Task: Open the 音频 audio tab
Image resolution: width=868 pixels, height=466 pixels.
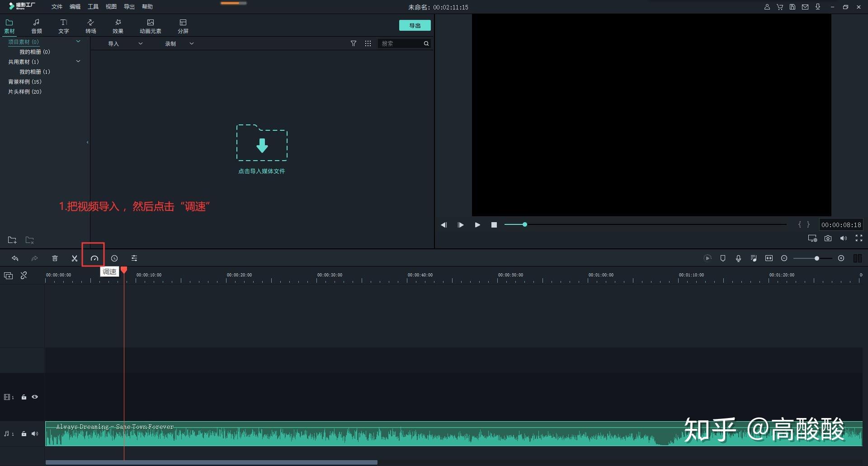Action: pyautogui.click(x=37, y=26)
